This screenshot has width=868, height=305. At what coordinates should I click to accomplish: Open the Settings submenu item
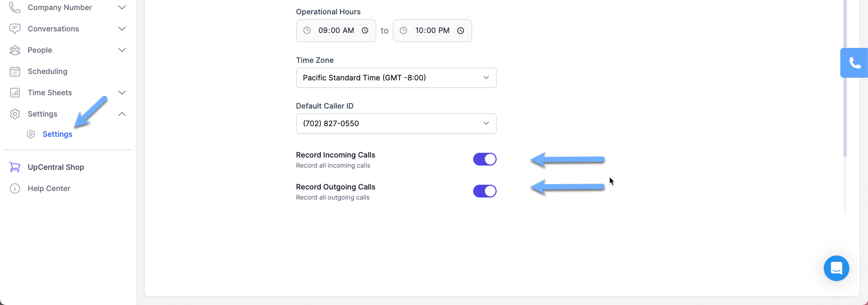pos(57,134)
